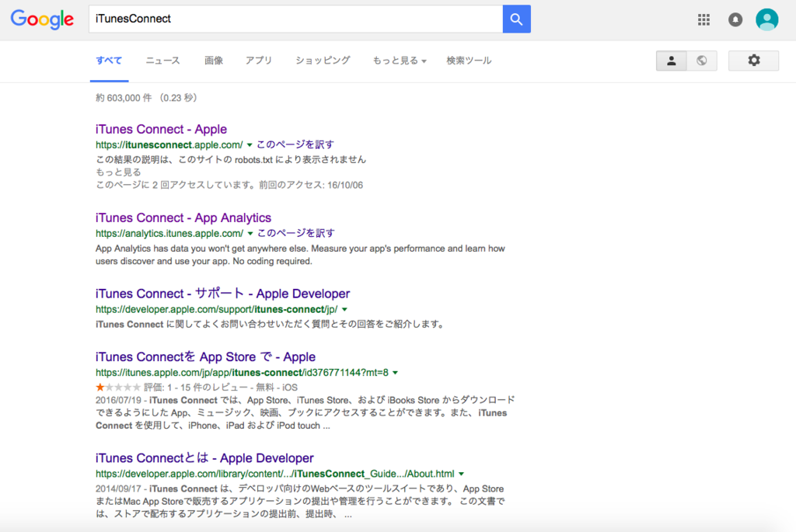Expand arrow next to analytics.itunes.apple.com URL
Screen dimensions: 796x532
(250, 234)
